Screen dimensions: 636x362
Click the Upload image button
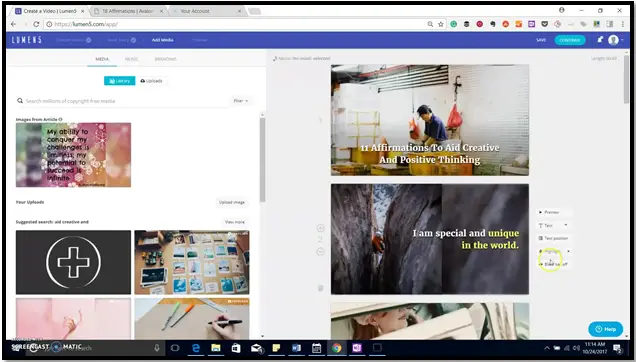click(x=232, y=202)
